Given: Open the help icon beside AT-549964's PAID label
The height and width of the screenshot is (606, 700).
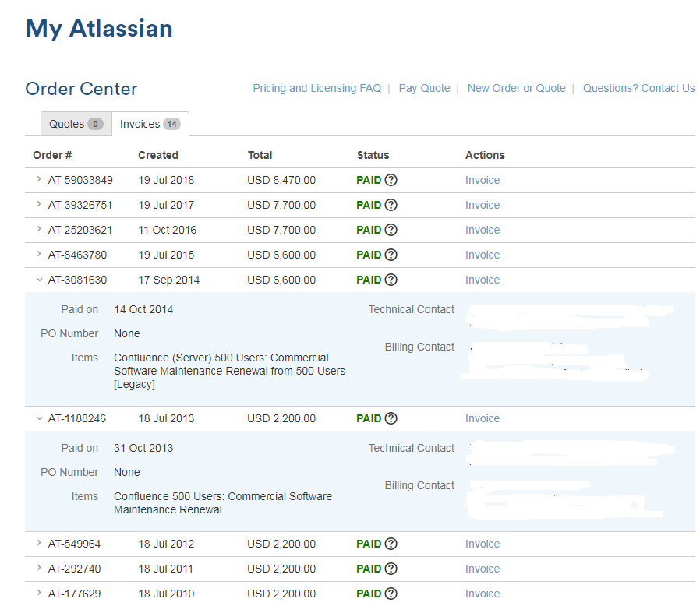Looking at the screenshot, I should [391, 544].
